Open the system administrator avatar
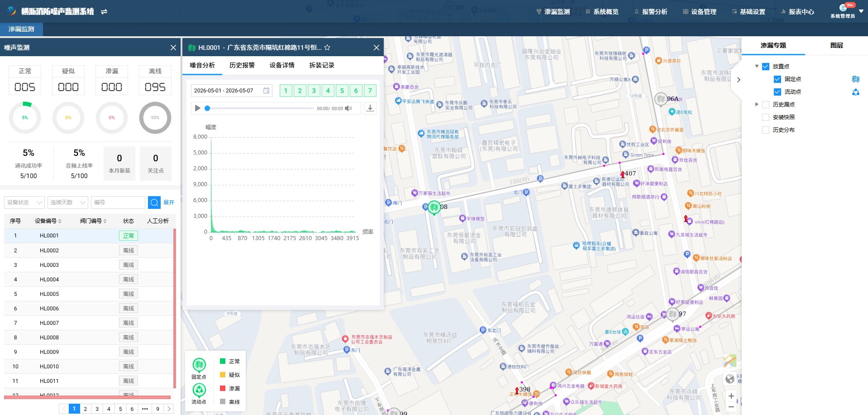 [x=843, y=8]
